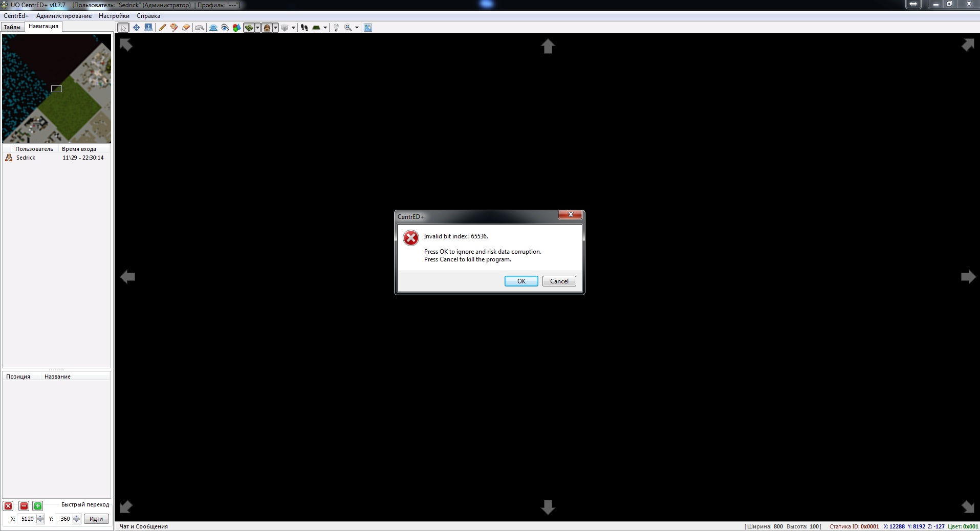This screenshot has width=980, height=531.
Task: Switch to the Тайлы tab
Action: 12,27
